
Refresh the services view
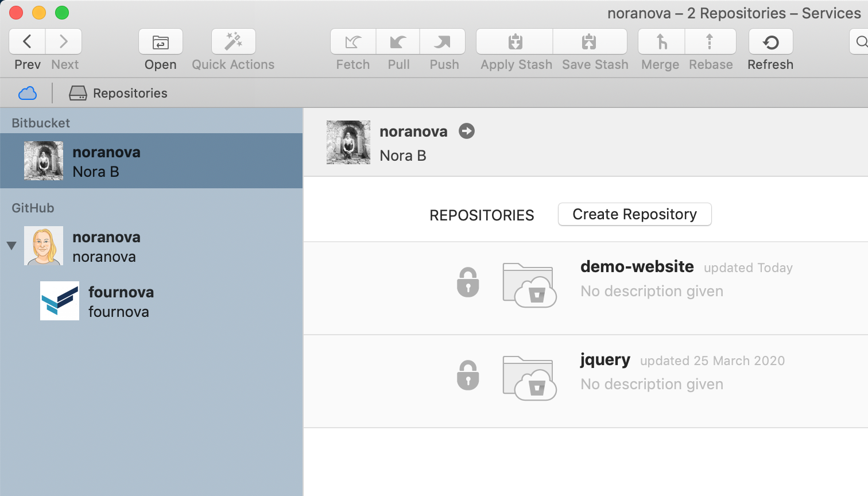click(x=770, y=41)
